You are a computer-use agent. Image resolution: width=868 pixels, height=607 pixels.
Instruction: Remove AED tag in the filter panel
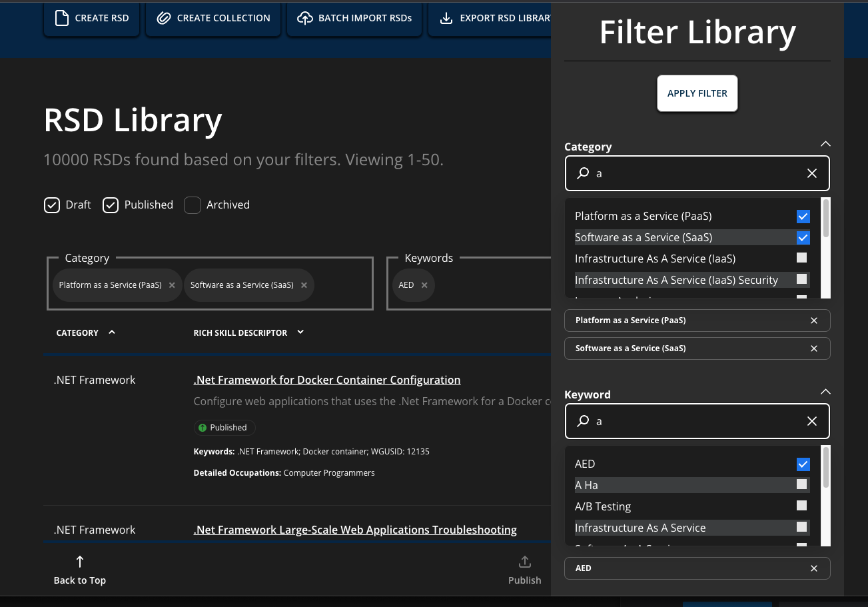pos(814,568)
